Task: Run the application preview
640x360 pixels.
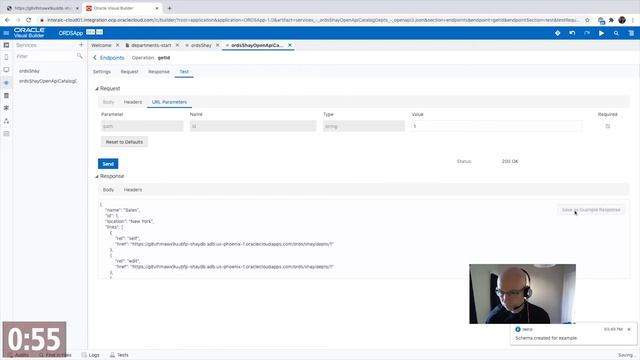Action: point(601,33)
